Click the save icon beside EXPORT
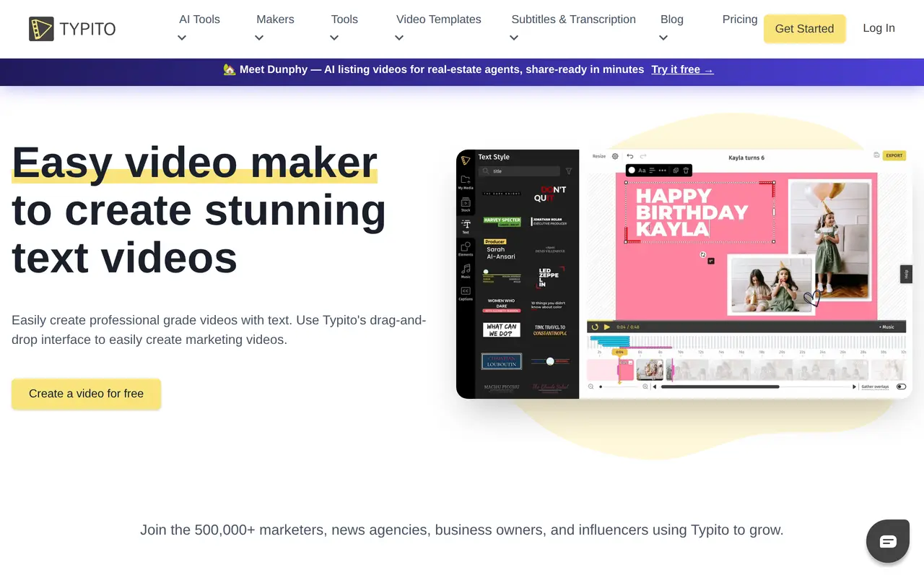This screenshot has height=578, width=924. point(876,155)
